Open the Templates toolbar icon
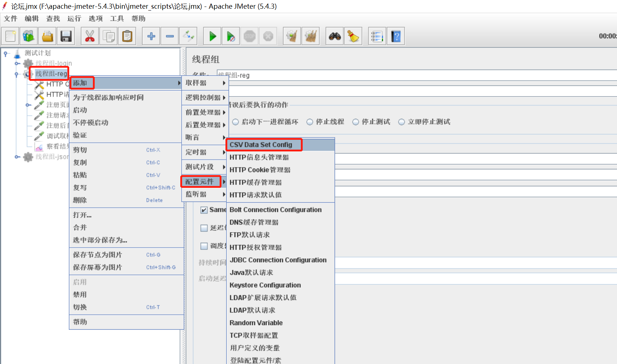Image resolution: width=617 pixels, height=364 pixels. (29, 36)
